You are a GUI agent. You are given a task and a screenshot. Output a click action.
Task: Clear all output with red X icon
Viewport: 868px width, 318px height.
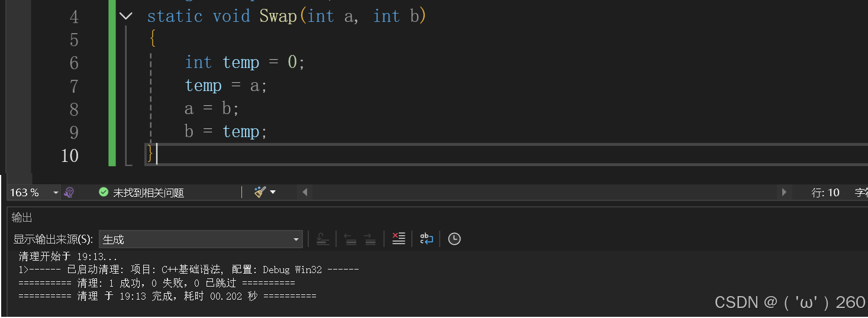click(x=399, y=239)
